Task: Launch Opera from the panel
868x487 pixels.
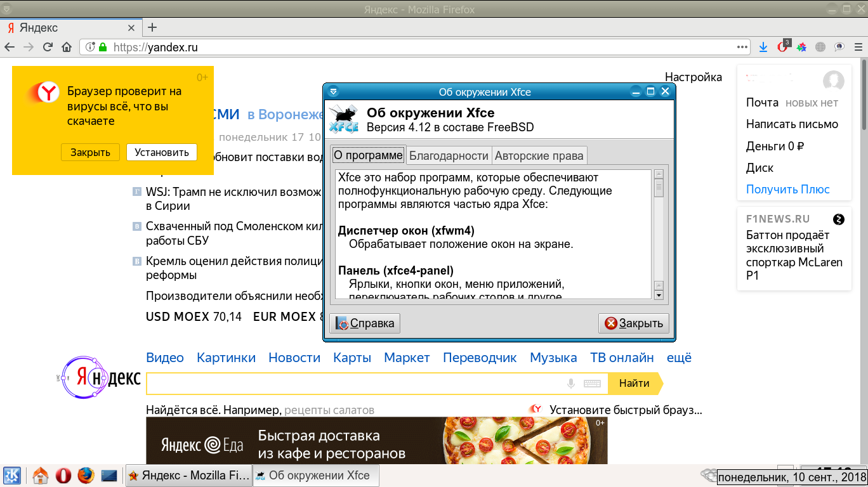Action: [x=63, y=475]
